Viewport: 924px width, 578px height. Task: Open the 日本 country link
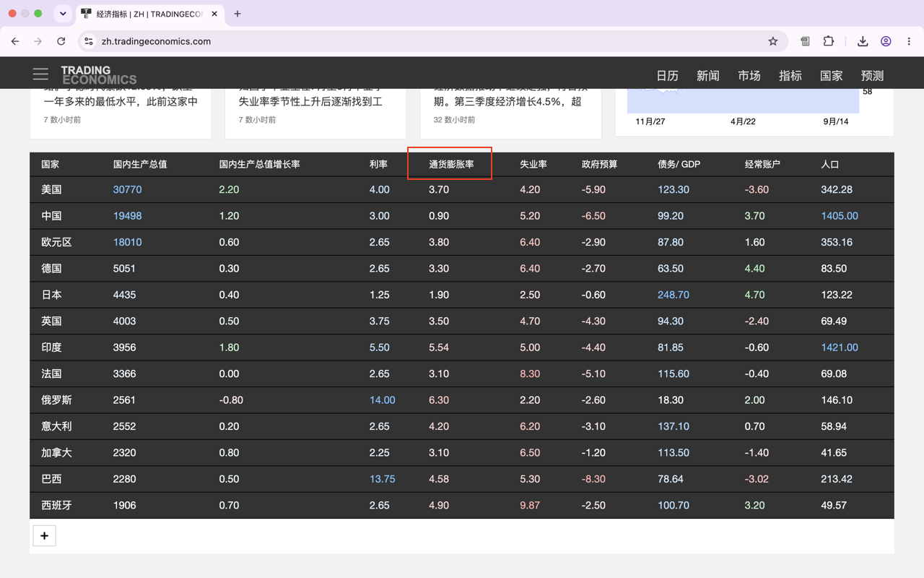click(x=51, y=295)
